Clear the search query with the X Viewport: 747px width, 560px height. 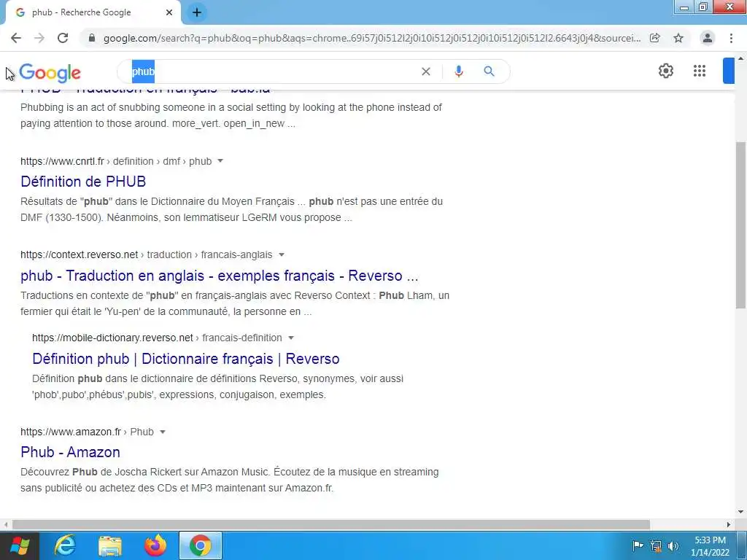(x=426, y=71)
